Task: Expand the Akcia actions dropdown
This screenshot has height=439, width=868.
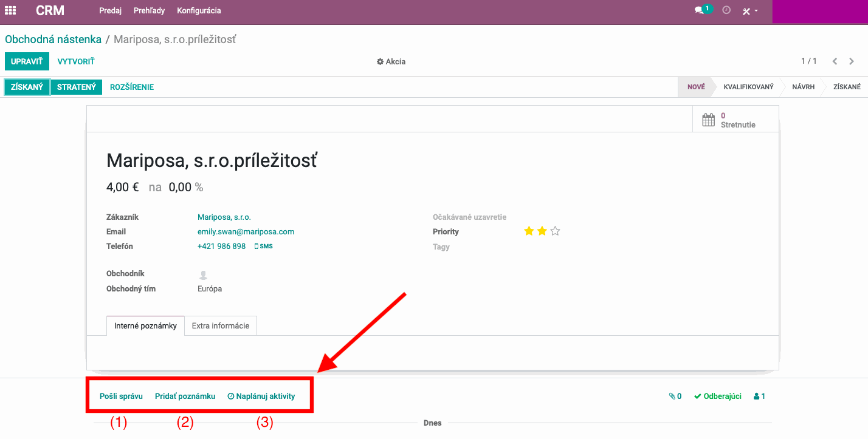Action: click(391, 61)
